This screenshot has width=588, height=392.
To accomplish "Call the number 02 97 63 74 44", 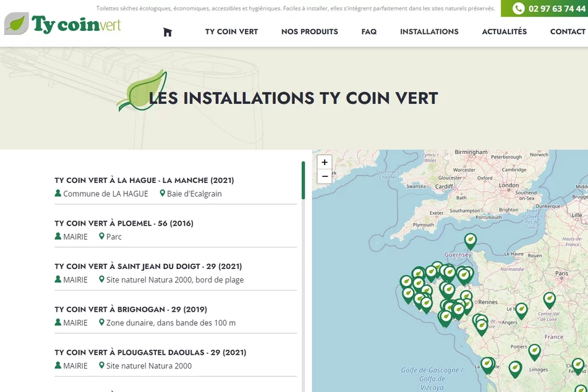I will pos(556,9).
